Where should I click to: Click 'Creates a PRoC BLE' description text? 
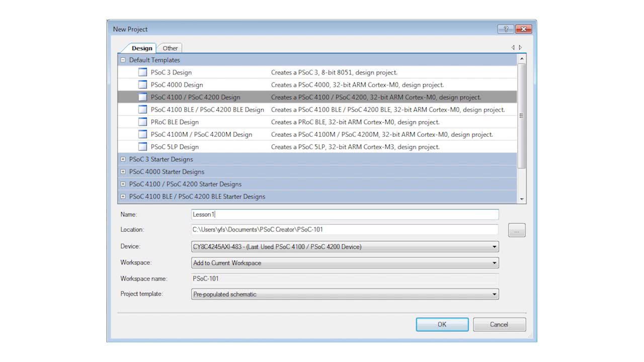coord(355,122)
